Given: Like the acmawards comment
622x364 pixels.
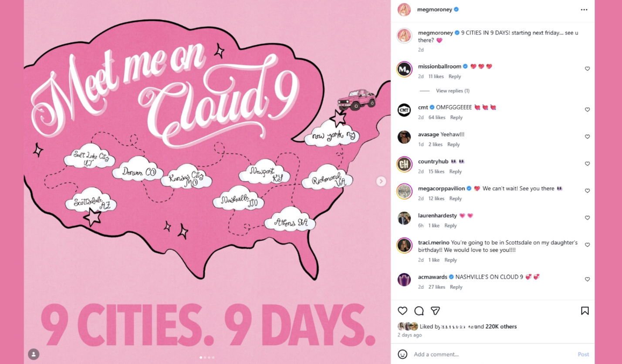Looking at the screenshot, I should 587,279.
